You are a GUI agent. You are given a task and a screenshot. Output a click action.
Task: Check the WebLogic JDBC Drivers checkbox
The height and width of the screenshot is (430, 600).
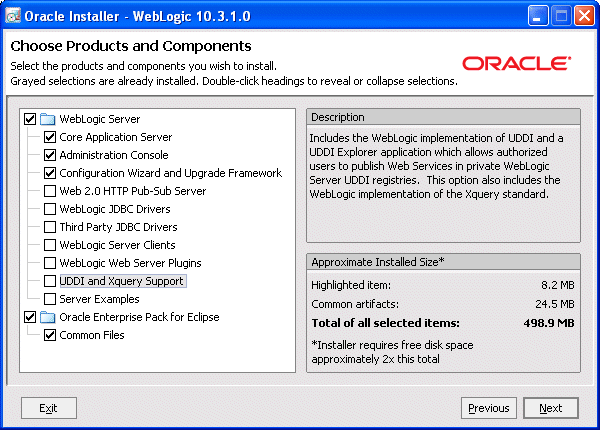point(50,209)
